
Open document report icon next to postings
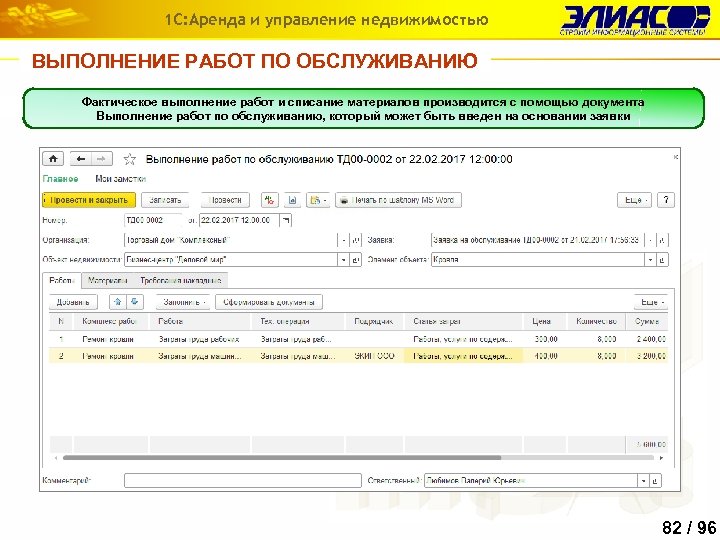[x=292, y=200]
